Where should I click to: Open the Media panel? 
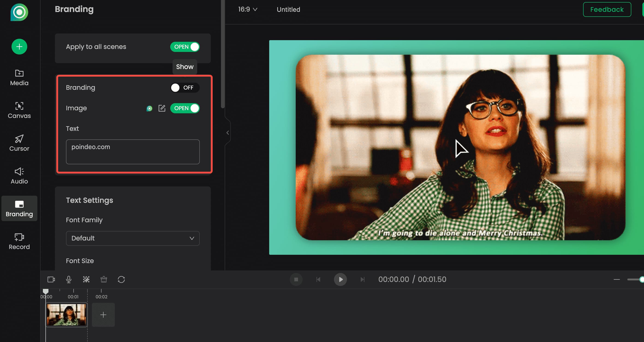click(19, 78)
